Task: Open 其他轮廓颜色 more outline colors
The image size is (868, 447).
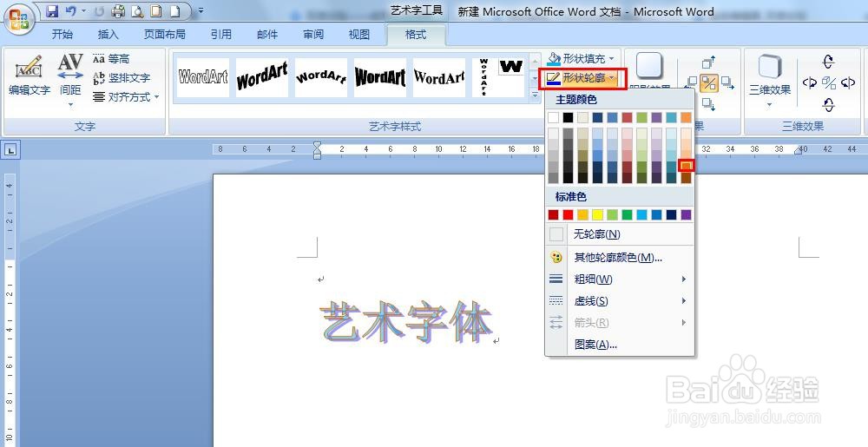Action: 620,257
